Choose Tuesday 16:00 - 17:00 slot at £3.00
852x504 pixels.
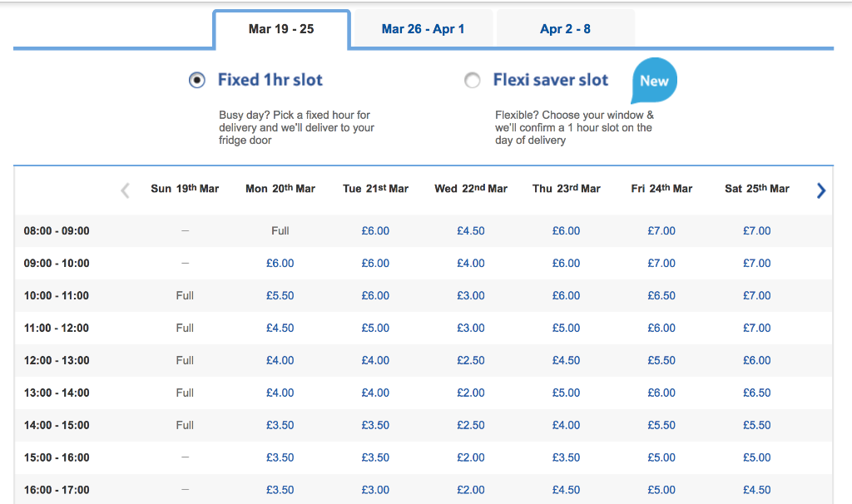375,490
